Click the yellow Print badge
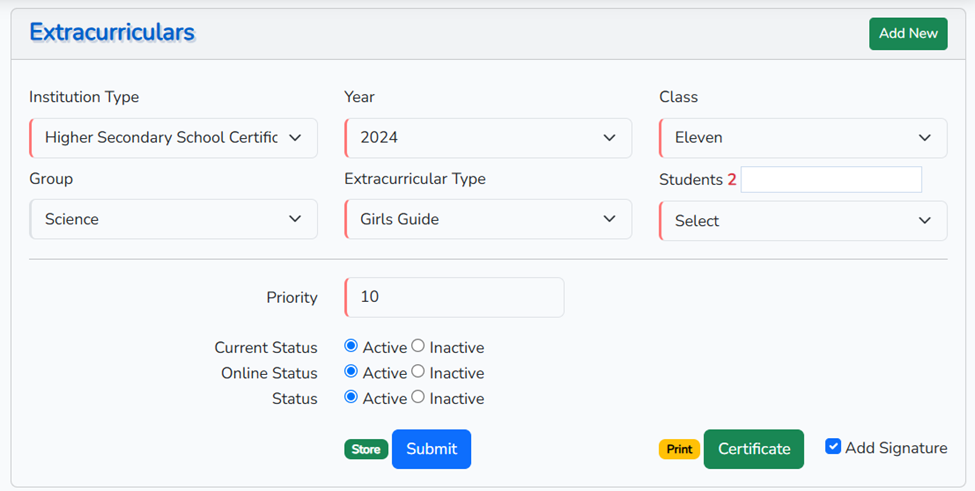The width and height of the screenshot is (975, 491). 679,449
